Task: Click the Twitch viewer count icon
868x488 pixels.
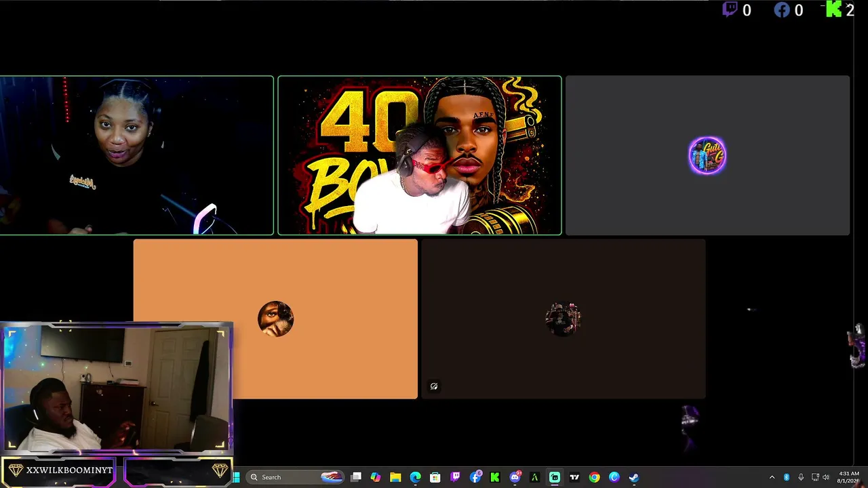Action: click(x=730, y=9)
